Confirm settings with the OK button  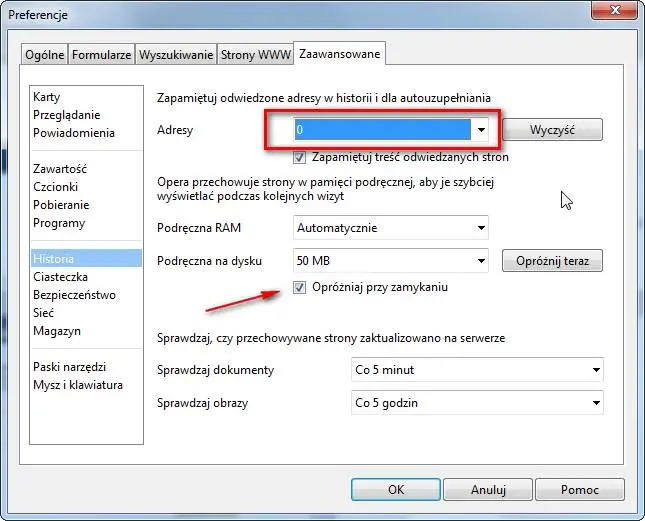(x=396, y=490)
